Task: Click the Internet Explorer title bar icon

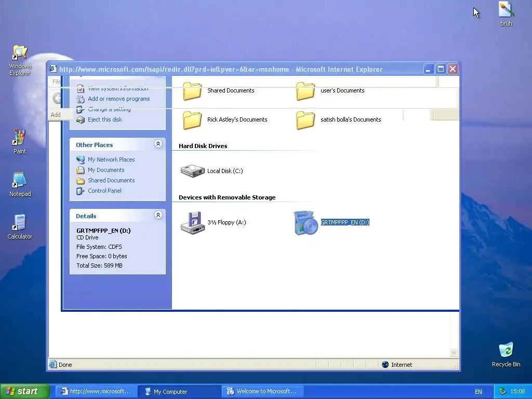Action: (53, 69)
